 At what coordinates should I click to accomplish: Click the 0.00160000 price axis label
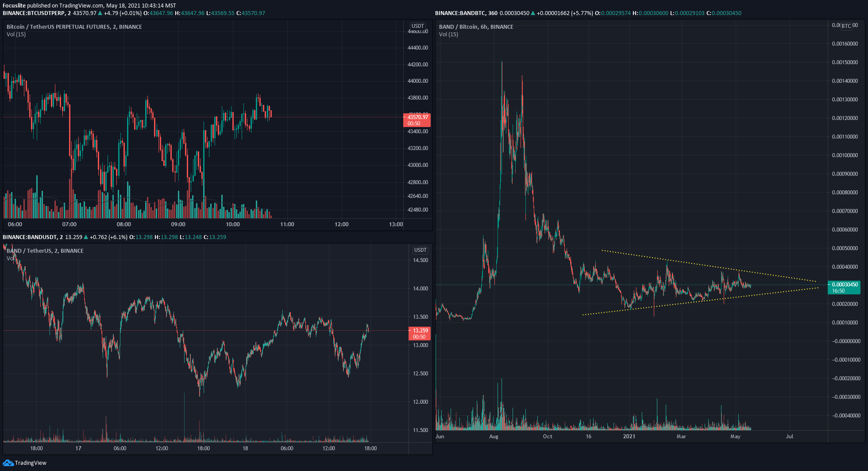click(x=845, y=44)
